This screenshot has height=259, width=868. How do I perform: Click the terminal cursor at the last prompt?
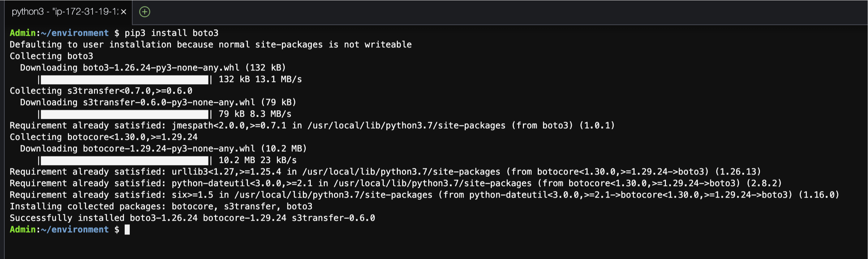click(x=127, y=229)
